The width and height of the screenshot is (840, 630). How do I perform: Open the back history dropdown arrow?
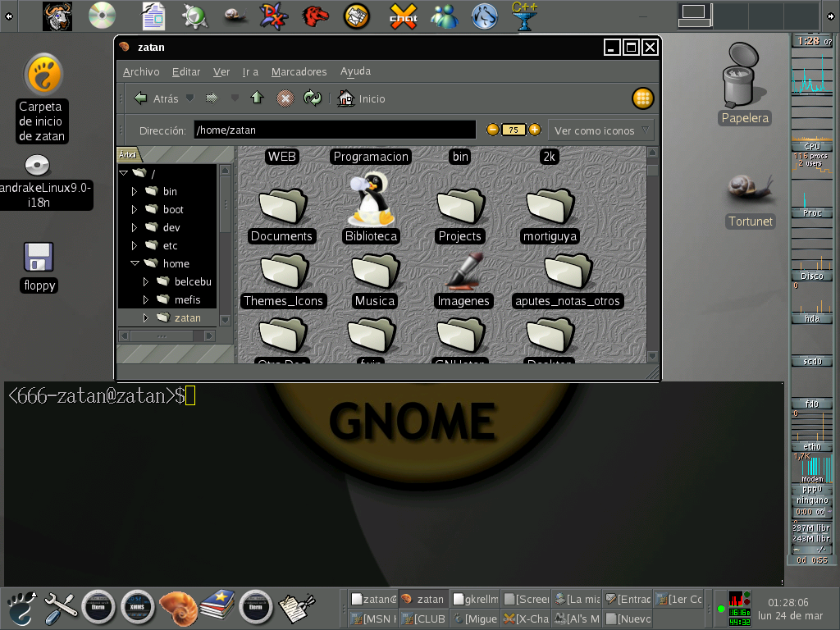coord(189,98)
